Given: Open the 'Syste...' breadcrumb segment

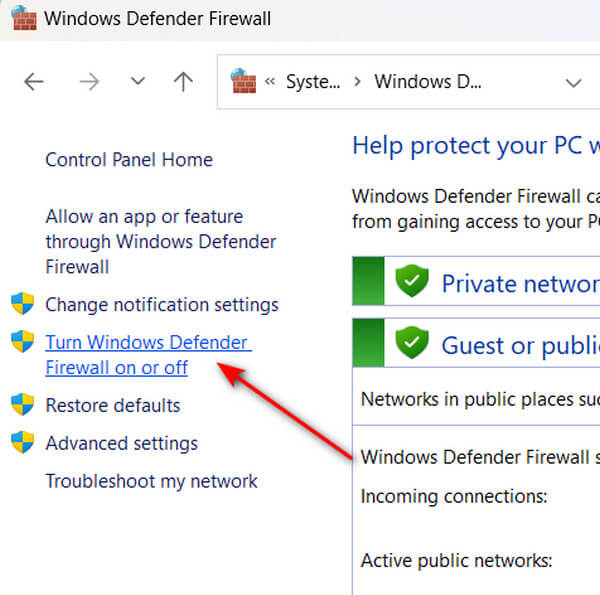Looking at the screenshot, I should [x=313, y=82].
